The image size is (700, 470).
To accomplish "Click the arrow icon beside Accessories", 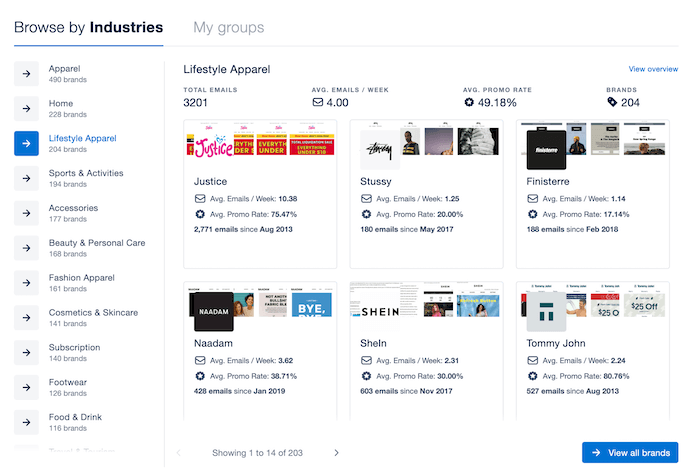I will tap(26, 213).
